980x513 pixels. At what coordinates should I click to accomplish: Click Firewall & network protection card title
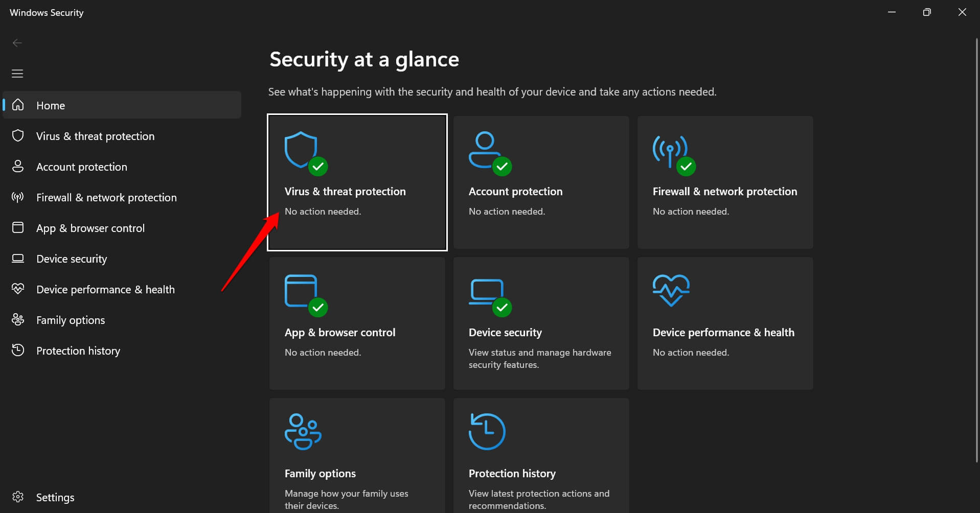tap(725, 192)
